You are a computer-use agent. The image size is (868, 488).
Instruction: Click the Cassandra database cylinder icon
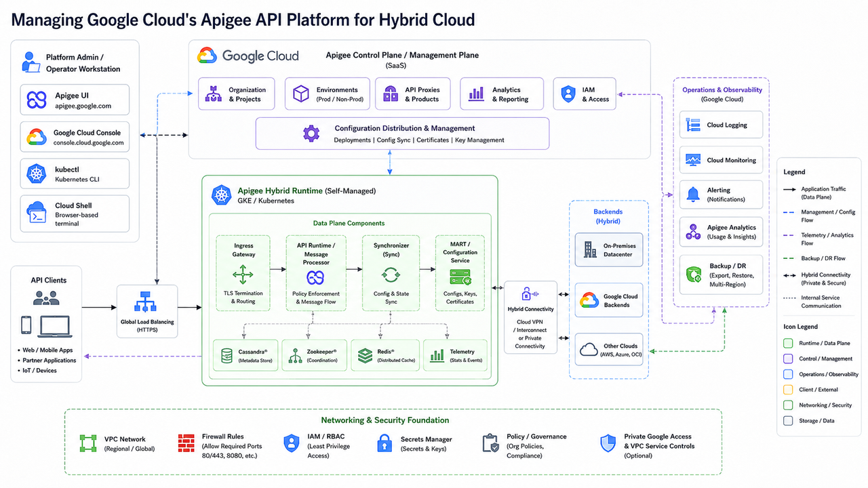click(226, 355)
